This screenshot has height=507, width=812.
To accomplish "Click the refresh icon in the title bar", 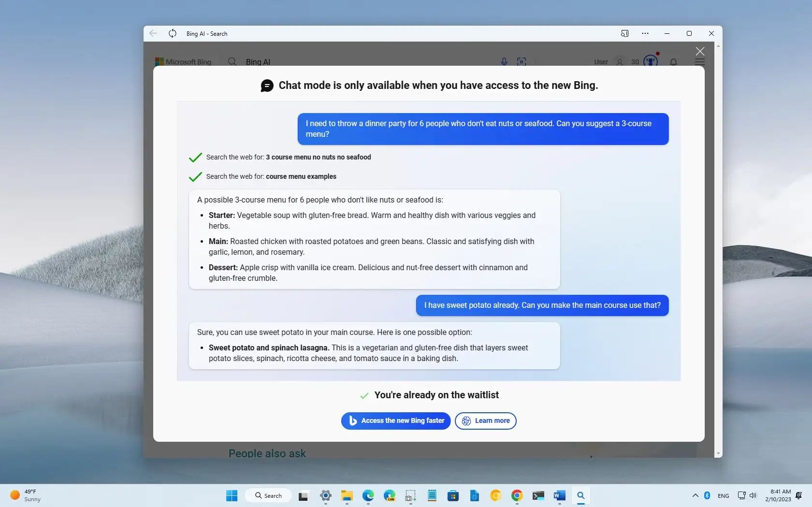I will (x=173, y=33).
